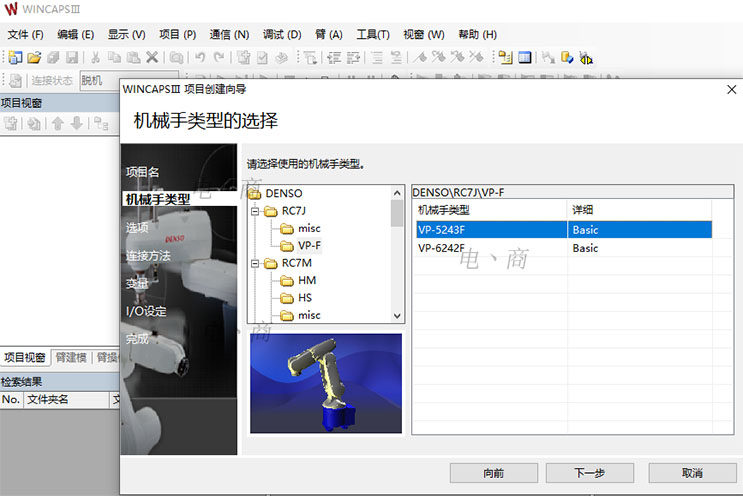
Task: Open the 文件 (F) menu
Action: (x=26, y=35)
